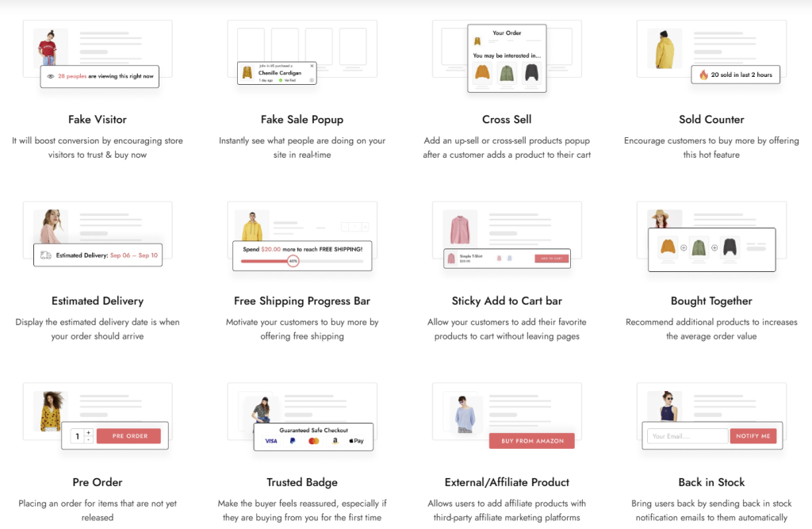Choose the pink shirt swatch in sticky bar
The height and width of the screenshot is (529, 812).
(x=499, y=258)
